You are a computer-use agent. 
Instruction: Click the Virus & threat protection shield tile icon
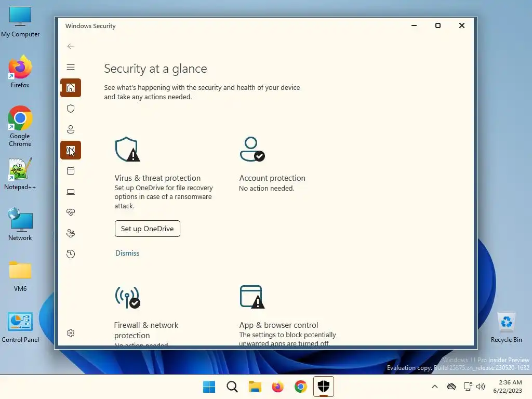127,149
